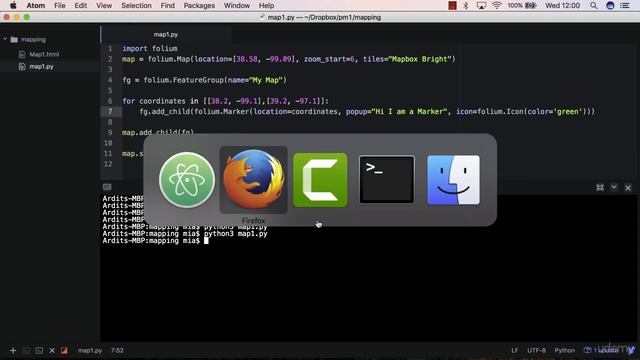
Task: Click the last "python3 map1.py" terminal command
Action: point(236,234)
